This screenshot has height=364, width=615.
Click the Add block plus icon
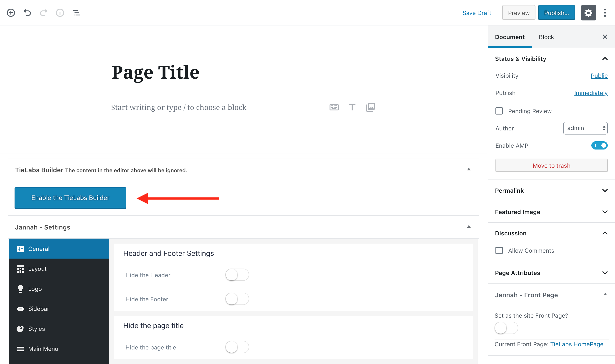[11, 13]
